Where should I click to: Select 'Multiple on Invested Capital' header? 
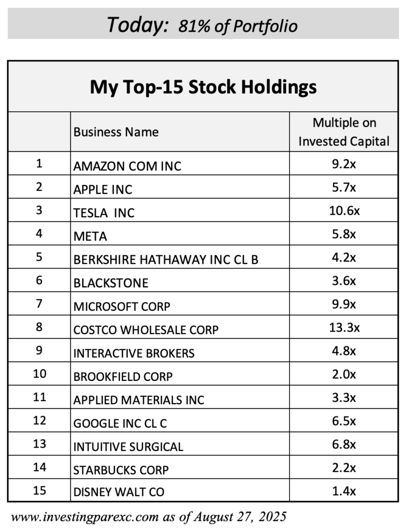(344, 132)
